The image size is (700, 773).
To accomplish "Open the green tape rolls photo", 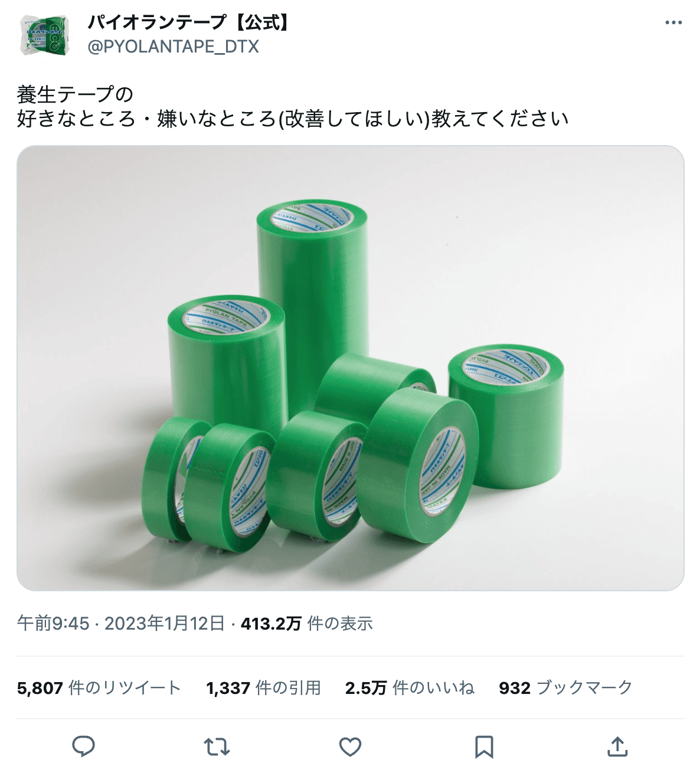I will click(350, 368).
